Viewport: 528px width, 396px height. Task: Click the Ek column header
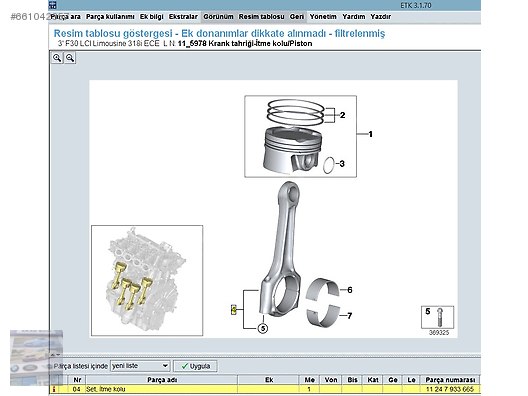(x=269, y=380)
